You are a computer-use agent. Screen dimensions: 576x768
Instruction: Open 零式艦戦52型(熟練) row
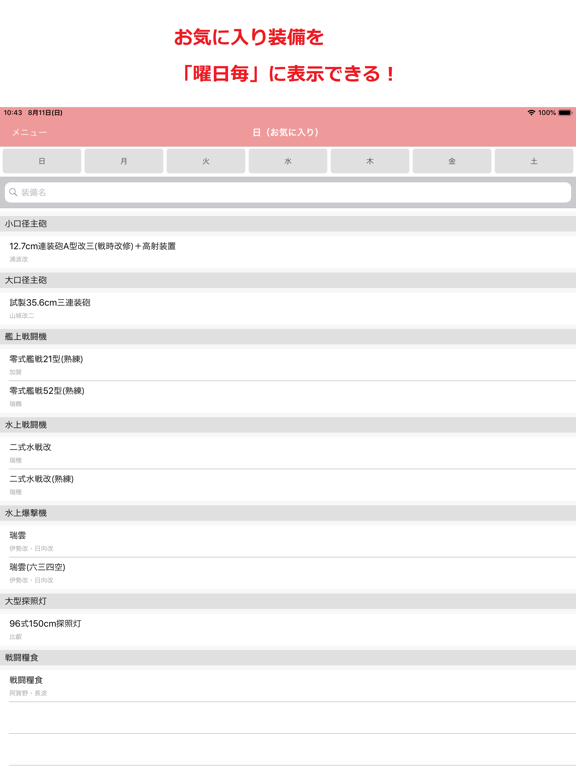click(288, 397)
